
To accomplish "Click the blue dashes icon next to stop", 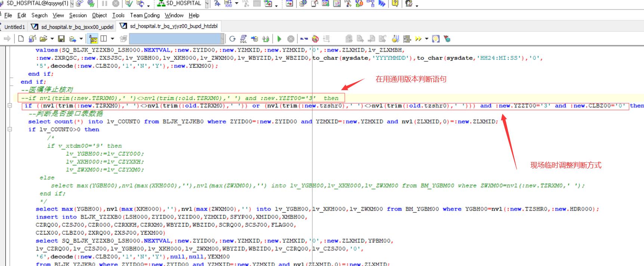I will [304, 39].
